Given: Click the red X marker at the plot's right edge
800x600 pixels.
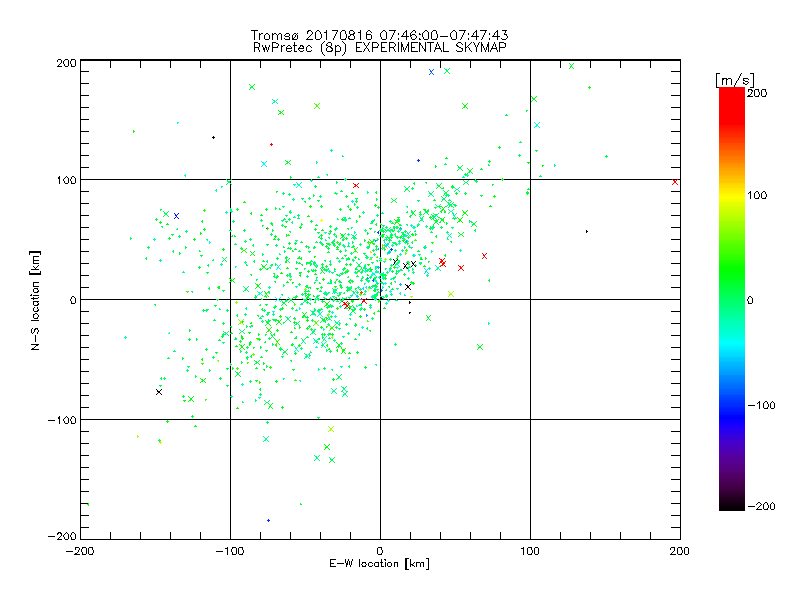Looking at the screenshot, I should 675,182.
